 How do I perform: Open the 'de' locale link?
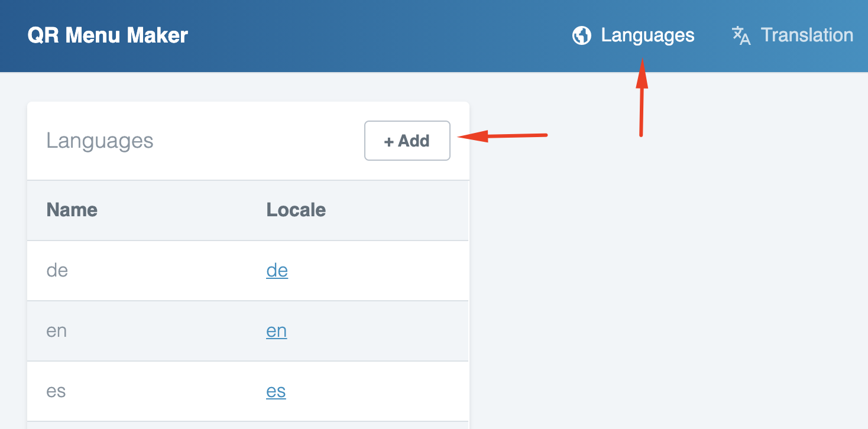277,271
